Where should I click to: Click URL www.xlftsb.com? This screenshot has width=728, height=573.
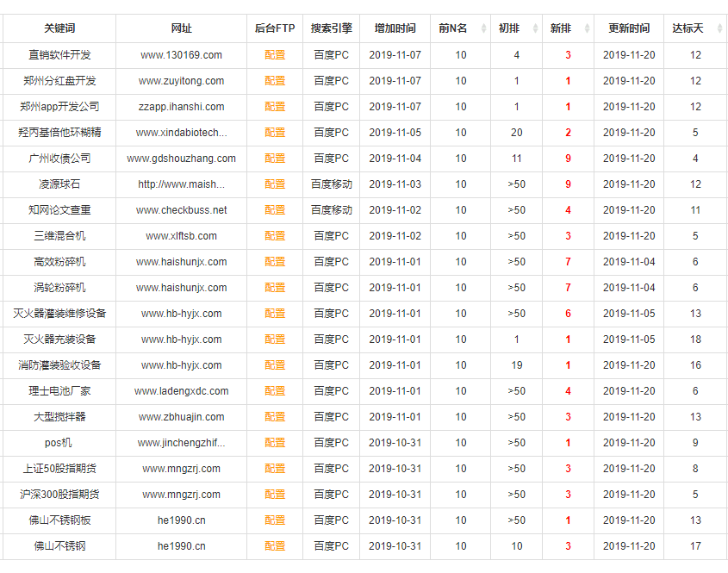pyautogui.click(x=181, y=236)
